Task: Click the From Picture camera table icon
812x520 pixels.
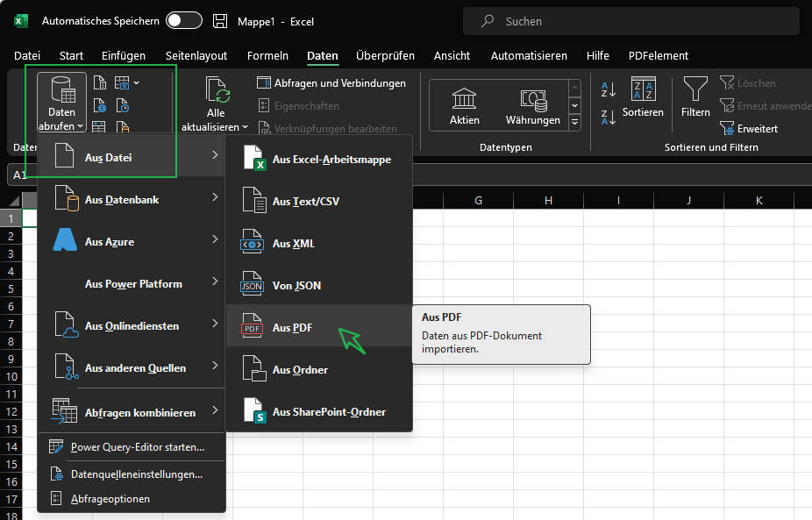Action: [122, 82]
